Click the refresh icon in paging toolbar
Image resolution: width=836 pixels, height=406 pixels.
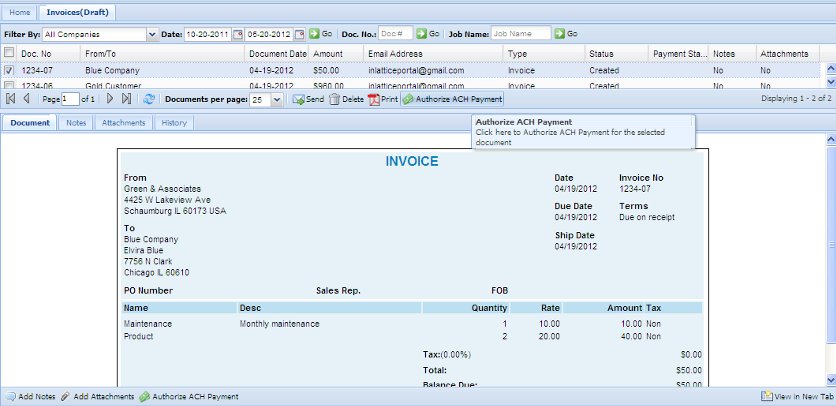150,100
